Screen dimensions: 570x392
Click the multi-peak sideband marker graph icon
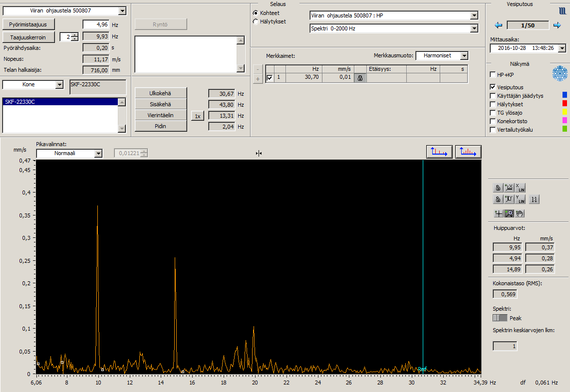pyautogui.click(x=468, y=152)
